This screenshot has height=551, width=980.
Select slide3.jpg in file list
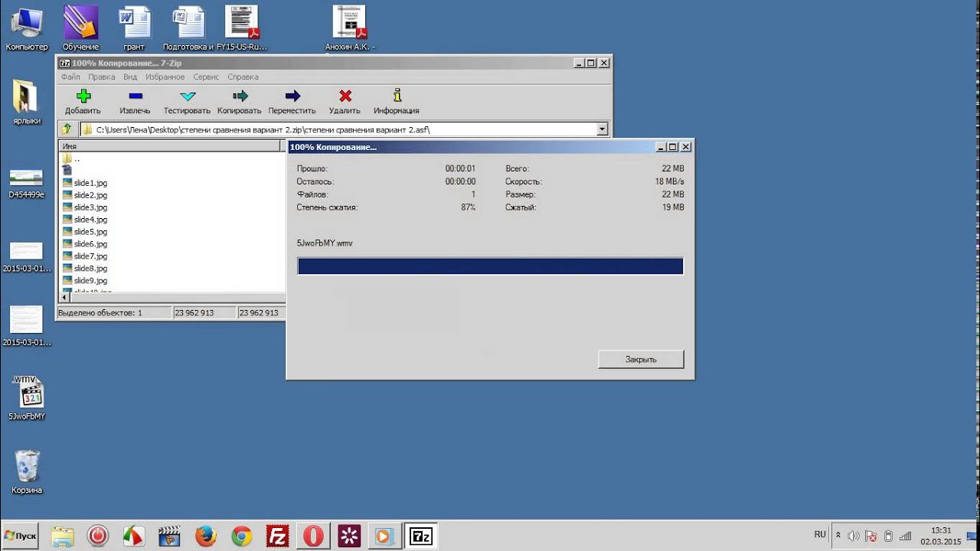(x=84, y=207)
